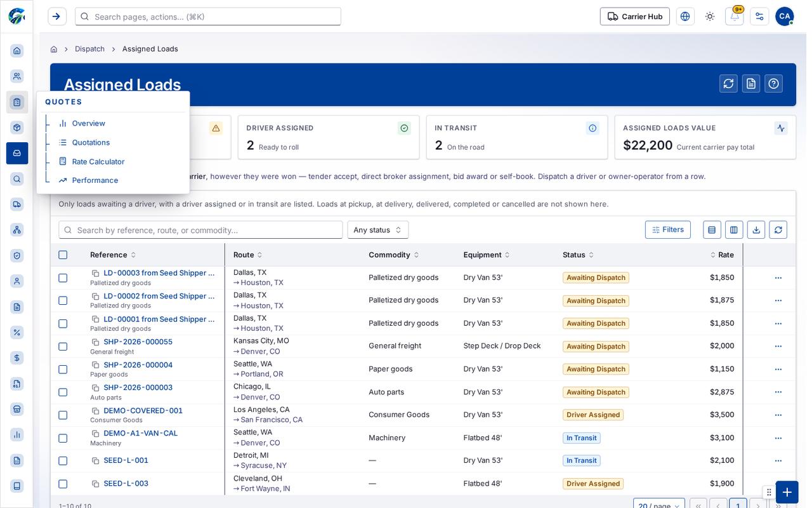This screenshot has height=508, width=812.
Task: Click the notifications bell icon
Action: pos(734,17)
